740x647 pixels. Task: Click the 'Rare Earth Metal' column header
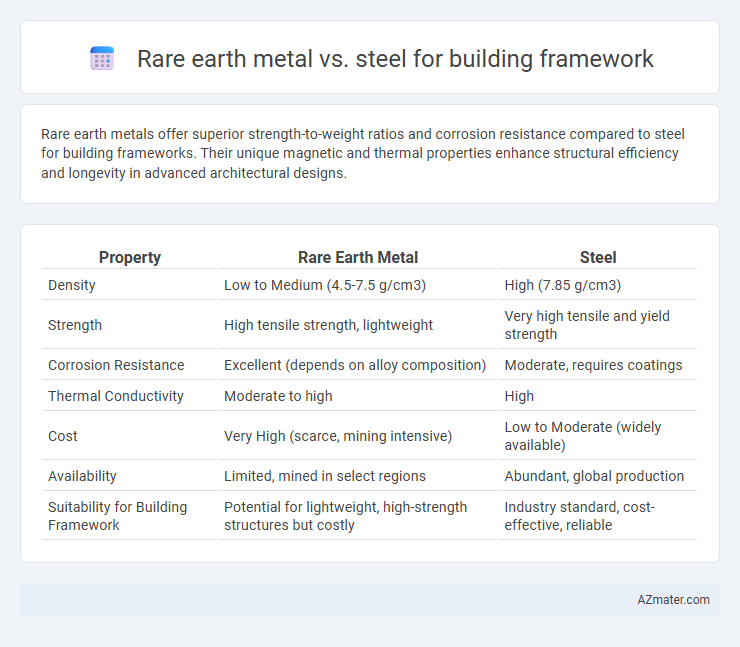click(x=358, y=257)
